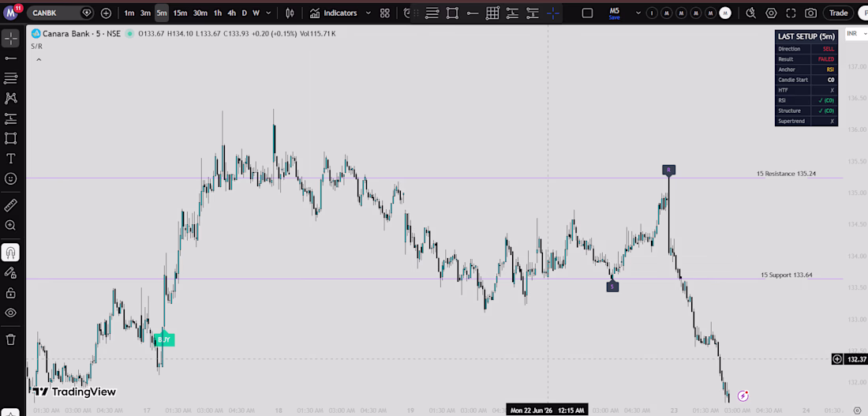Switch to the 15m timeframe
868x416 pixels.
[180, 13]
